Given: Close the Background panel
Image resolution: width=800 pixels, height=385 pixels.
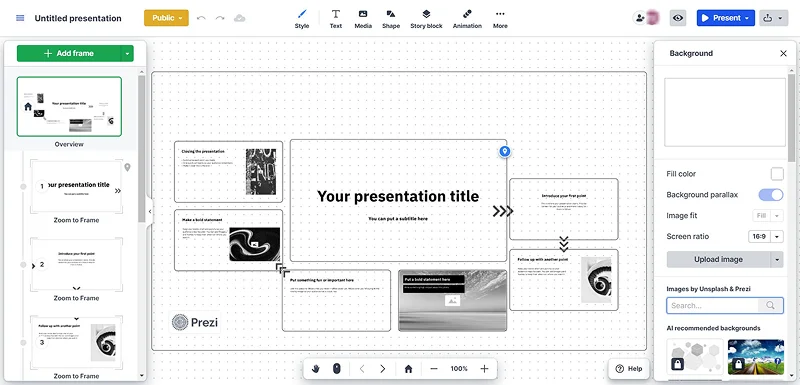Looking at the screenshot, I should [783, 53].
